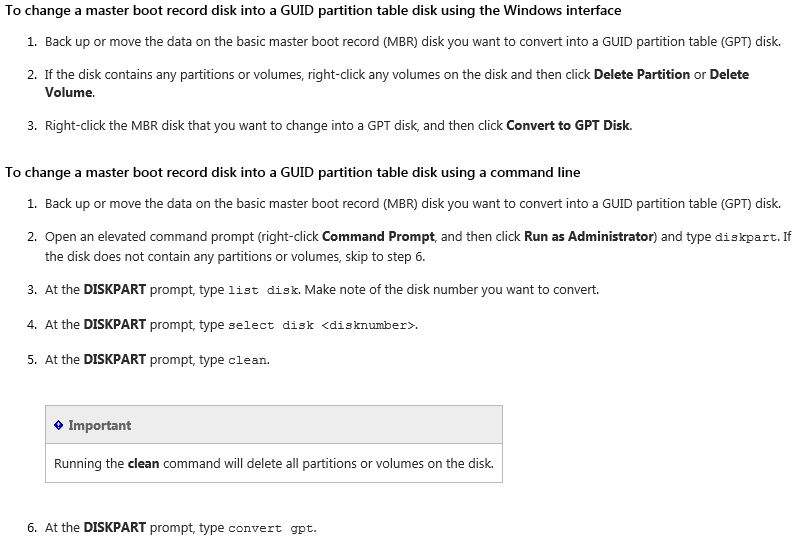Click DISKPART in step 6
This screenshot has height=551, width=797.
[x=114, y=528]
